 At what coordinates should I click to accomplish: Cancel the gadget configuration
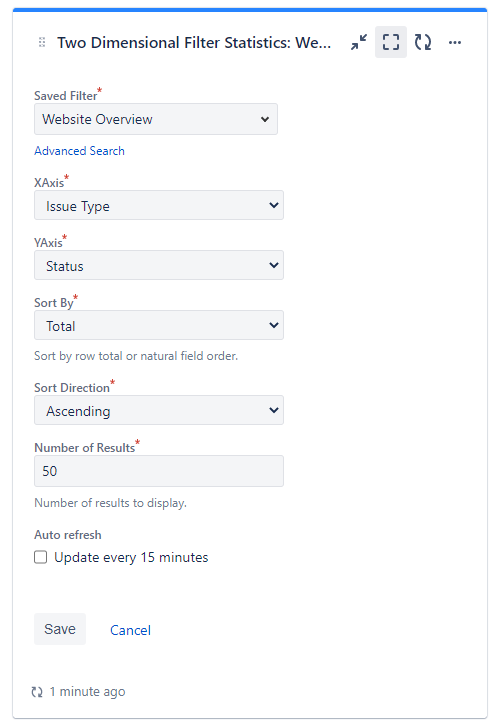pyautogui.click(x=130, y=630)
